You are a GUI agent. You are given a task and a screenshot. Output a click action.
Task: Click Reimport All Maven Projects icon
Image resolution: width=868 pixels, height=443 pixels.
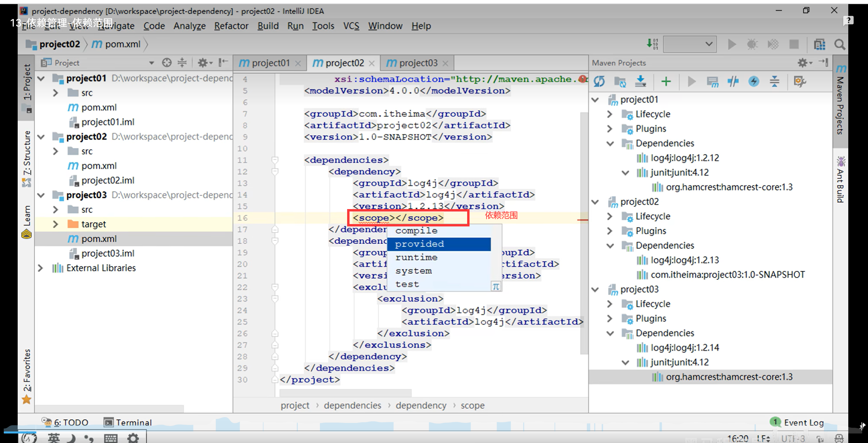tap(599, 82)
